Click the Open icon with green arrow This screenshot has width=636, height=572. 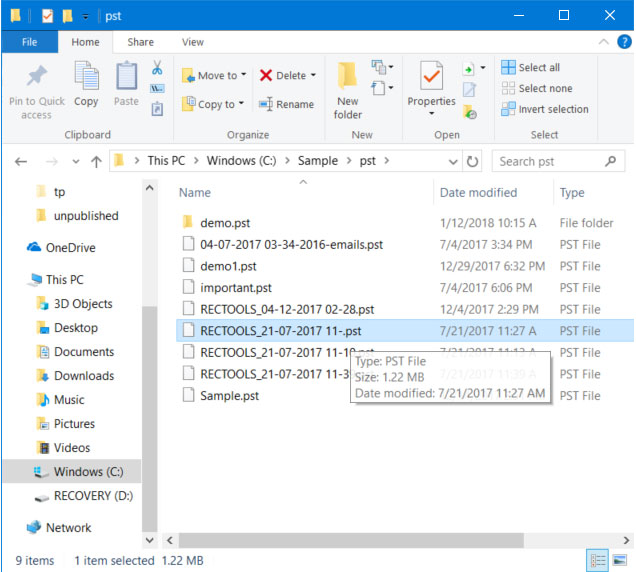coord(468,69)
